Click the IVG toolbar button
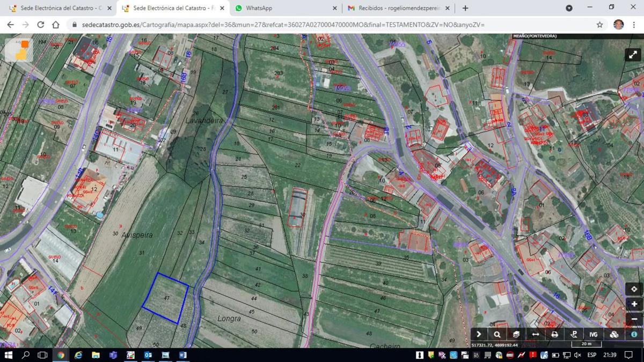This screenshot has height=362, width=644. tap(594, 334)
